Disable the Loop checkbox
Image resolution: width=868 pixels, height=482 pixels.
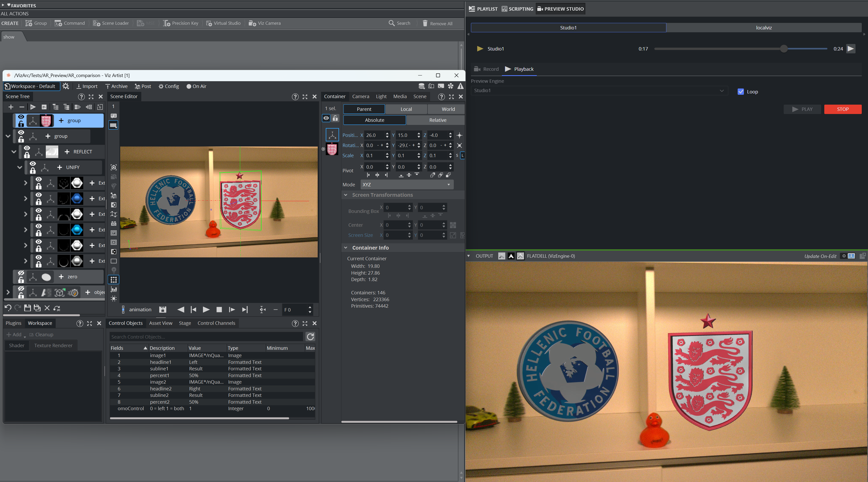(740, 92)
